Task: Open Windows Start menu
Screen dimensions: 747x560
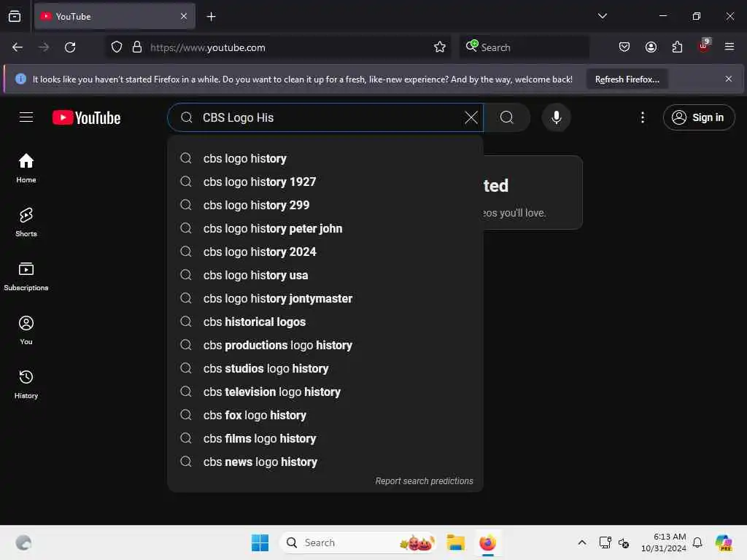Action: tap(260, 542)
